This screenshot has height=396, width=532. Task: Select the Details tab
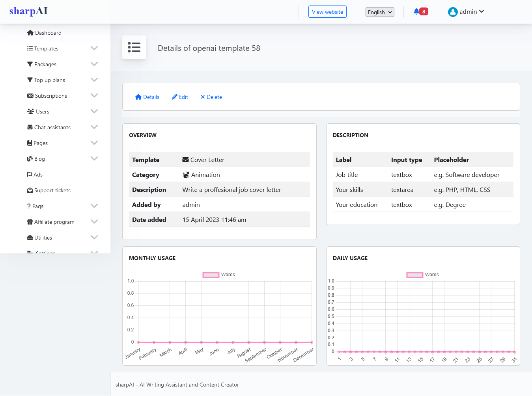click(147, 97)
